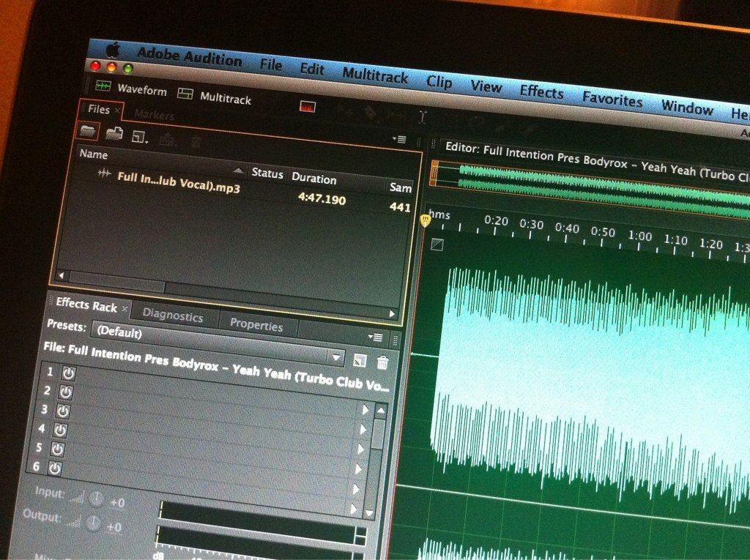This screenshot has height=560, width=750.
Task: Toggle power for effect slot 1
Action: coord(68,373)
